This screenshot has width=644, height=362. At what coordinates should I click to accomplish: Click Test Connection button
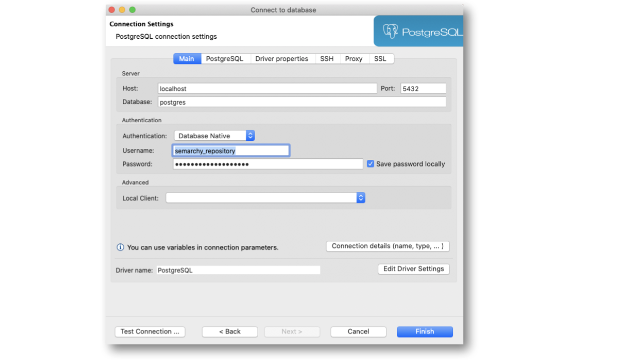point(150,332)
